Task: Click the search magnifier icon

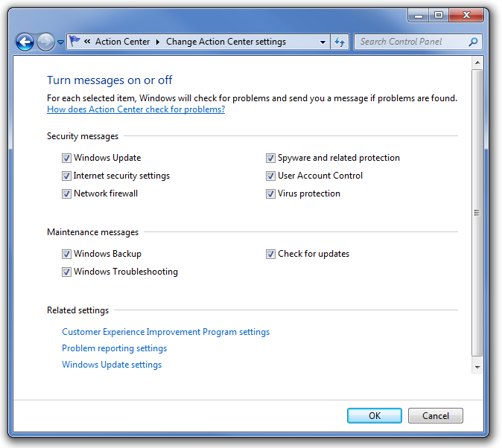Action: coord(473,42)
